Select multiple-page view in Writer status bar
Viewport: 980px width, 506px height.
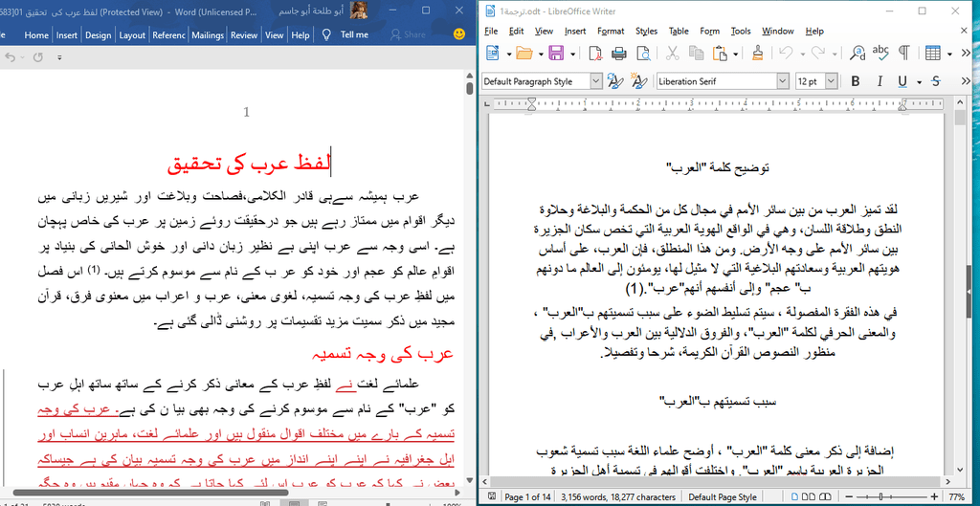tap(808, 497)
